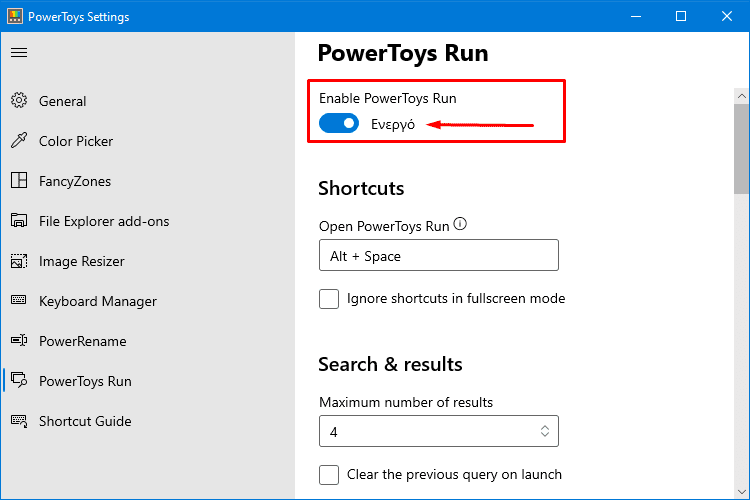The width and height of the screenshot is (750, 500).
Task: Click the results number spinner arrows
Action: point(545,431)
